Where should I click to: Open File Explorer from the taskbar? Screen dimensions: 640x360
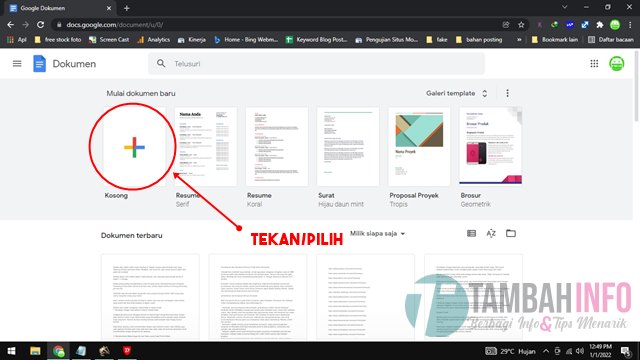tap(35, 351)
